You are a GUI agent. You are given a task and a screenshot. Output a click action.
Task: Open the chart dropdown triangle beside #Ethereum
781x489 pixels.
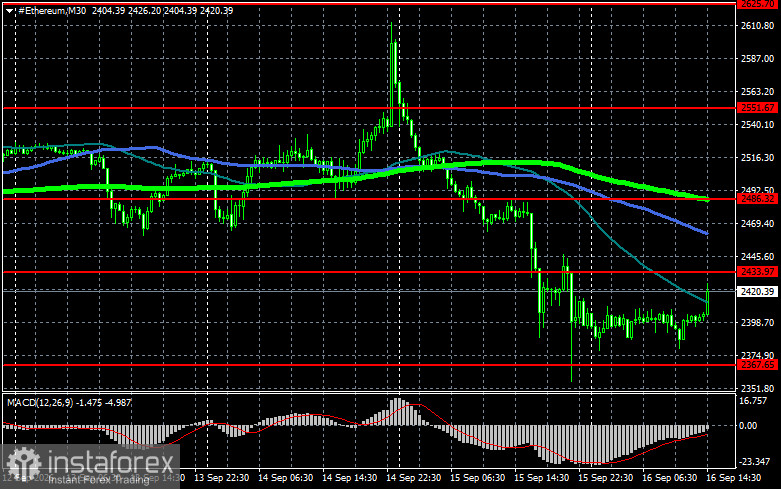tap(9, 10)
